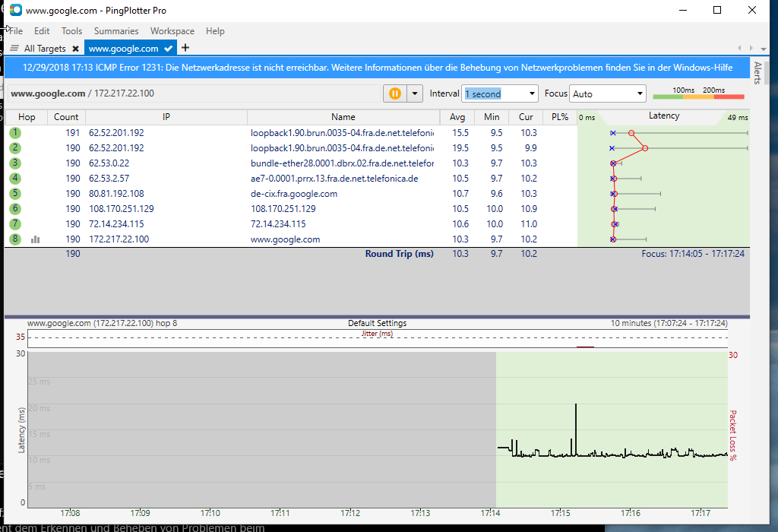Open the Workspace menu
Image resolution: width=778 pixels, height=532 pixels.
pyautogui.click(x=172, y=30)
